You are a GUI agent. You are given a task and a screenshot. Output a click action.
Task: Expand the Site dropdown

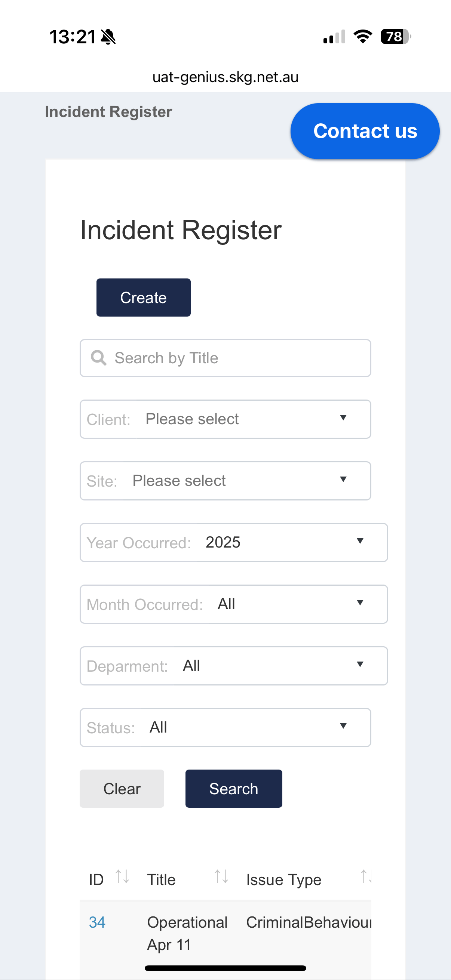tap(225, 481)
